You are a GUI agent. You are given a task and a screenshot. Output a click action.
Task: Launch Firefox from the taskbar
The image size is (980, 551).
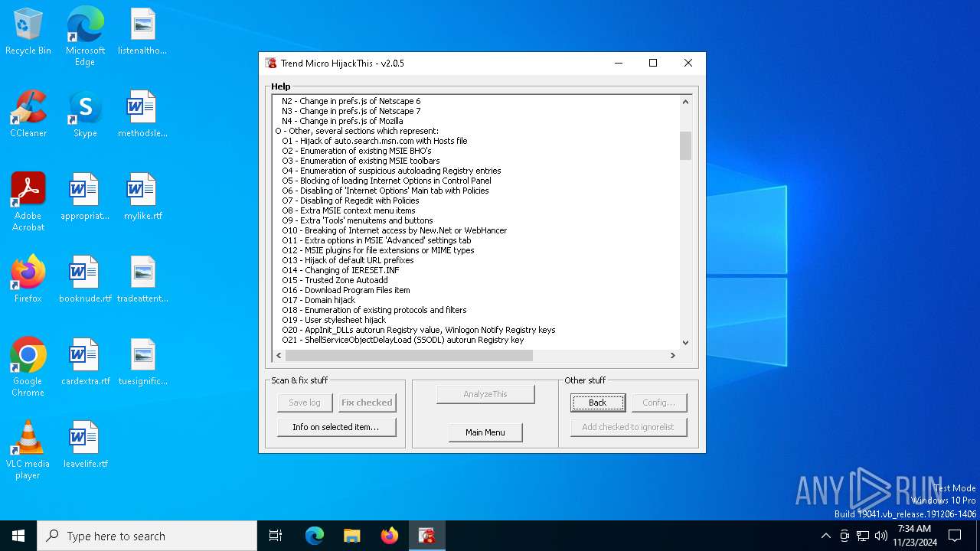[x=390, y=536]
